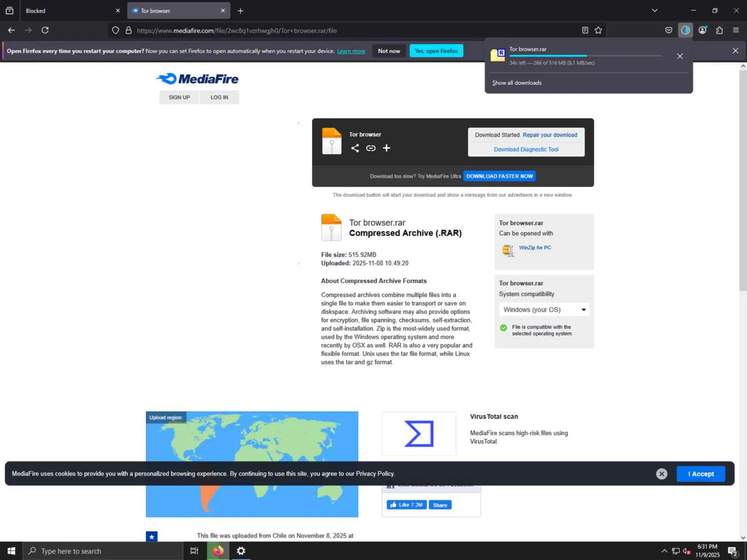Click the volume icon in system tray
747x560 pixels.
click(687, 551)
